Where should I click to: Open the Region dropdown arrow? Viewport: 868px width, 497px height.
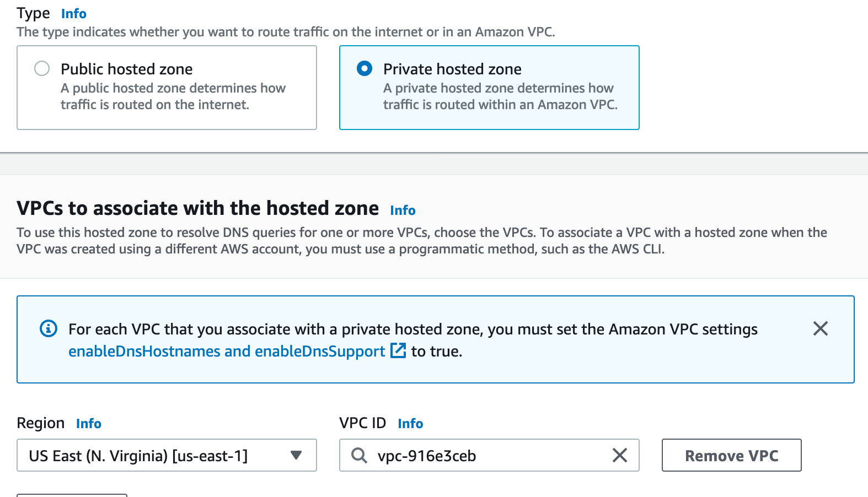[296, 456]
